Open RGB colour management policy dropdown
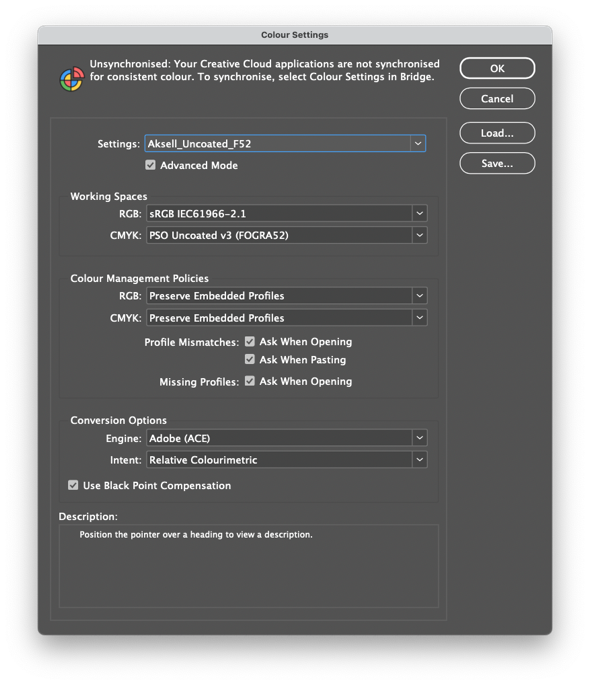The height and width of the screenshot is (685, 590). tap(420, 296)
